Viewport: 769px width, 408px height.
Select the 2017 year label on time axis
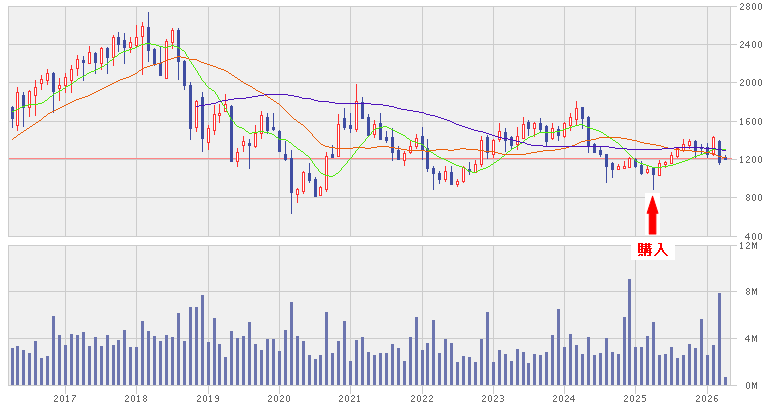pyautogui.click(x=66, y=399)
